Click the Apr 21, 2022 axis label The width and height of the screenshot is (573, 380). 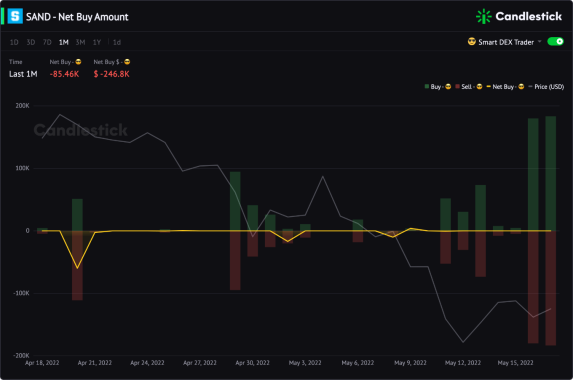[x=95, y=363]
